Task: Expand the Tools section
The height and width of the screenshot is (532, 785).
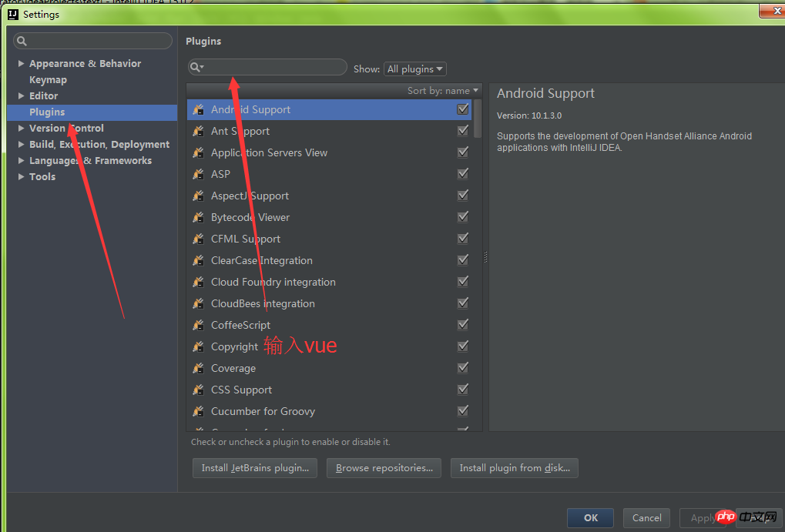Action: click(21, 176)
